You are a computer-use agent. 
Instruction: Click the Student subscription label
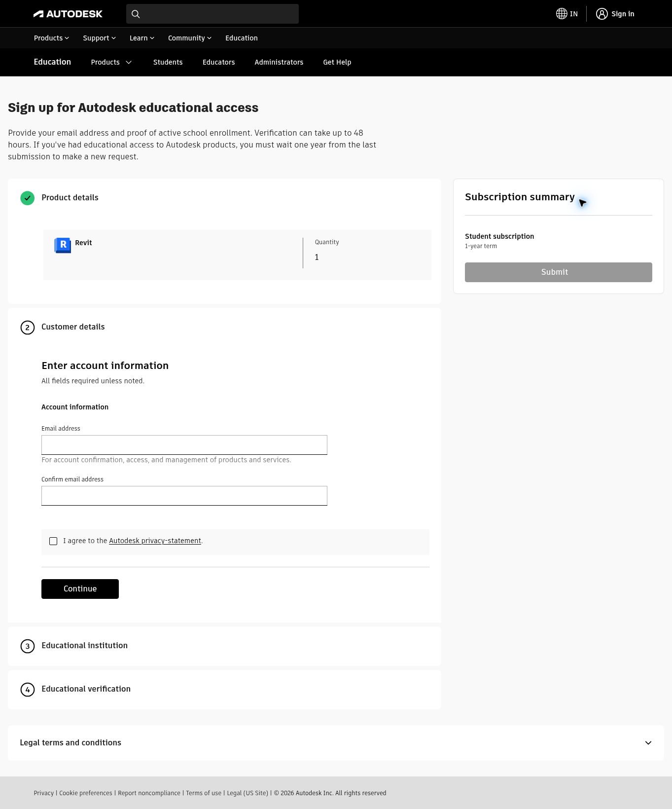click(x=499, y=236)
